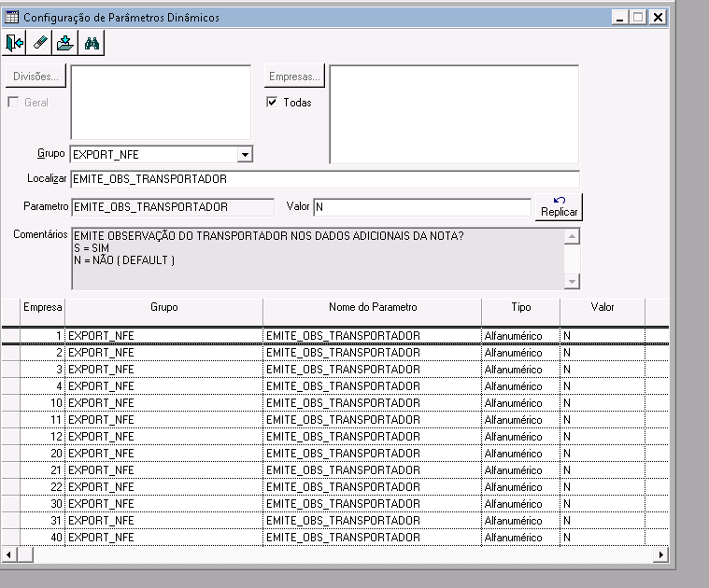Click Comentários scrollbar down arrow

(572, 281)
